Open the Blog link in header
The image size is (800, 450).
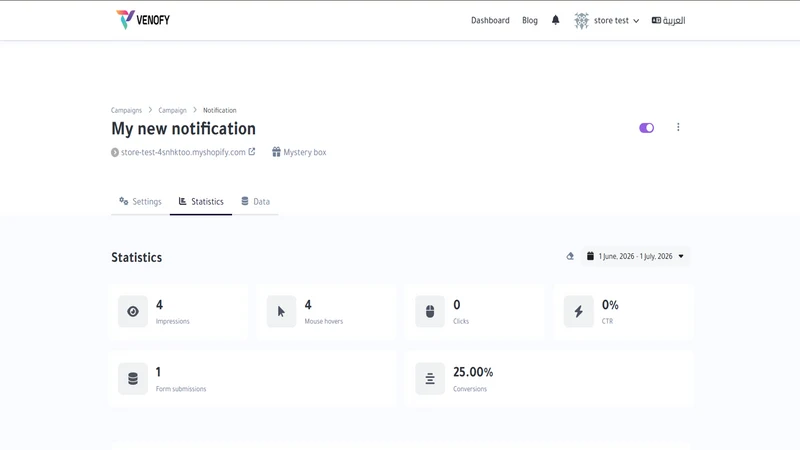point(530,20)
